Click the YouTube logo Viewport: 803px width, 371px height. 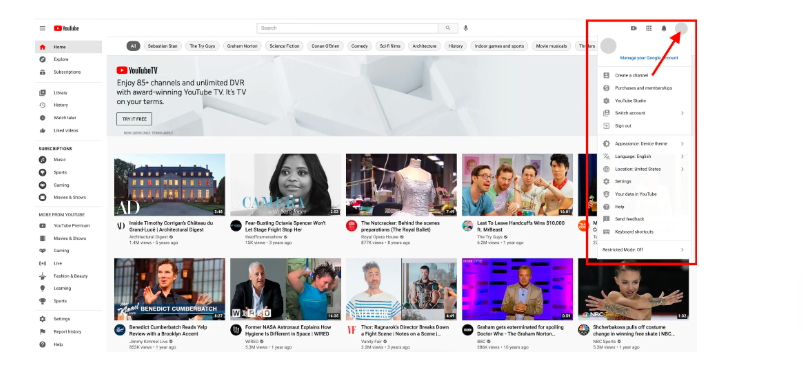coord(67,28)
